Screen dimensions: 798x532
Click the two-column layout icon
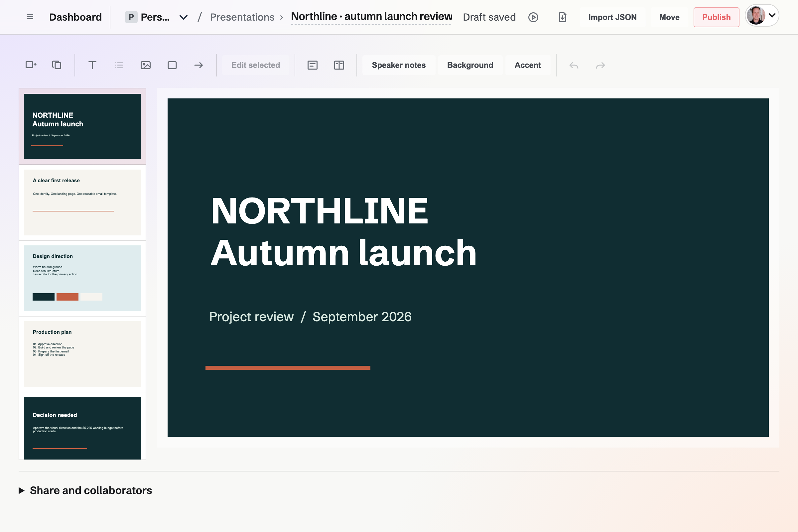pyautogui.click(x=339, y=65)
